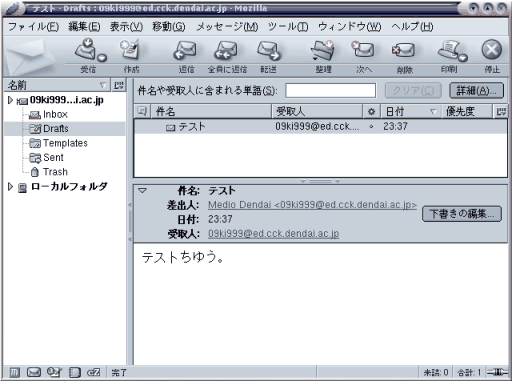
Task: Open Mail from the status bar icon
Action: tap(34, 372)
